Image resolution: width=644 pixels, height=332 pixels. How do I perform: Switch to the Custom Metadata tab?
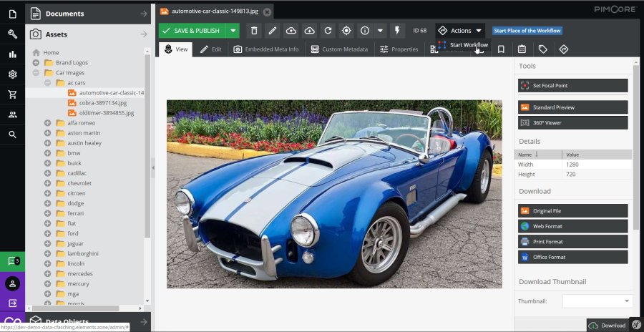point(340,49)
